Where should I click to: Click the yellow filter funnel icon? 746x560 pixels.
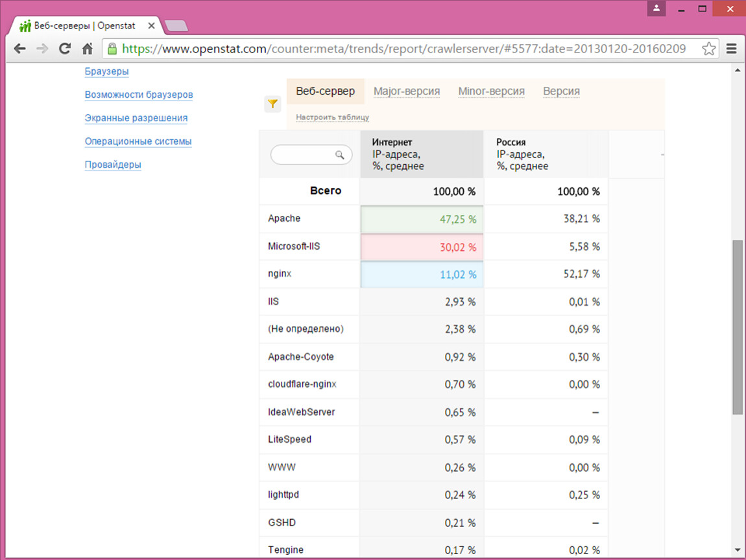click(x=272, y=104)
